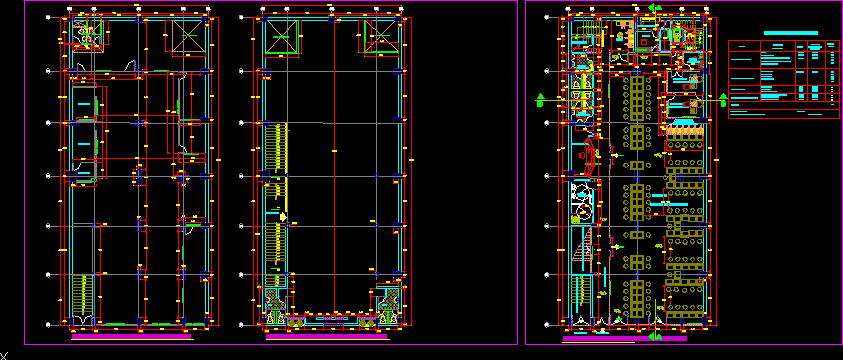The image size is (843, 360).
Task: Select the cyan title bar above the legend table
Action: [x=791, y=33]
